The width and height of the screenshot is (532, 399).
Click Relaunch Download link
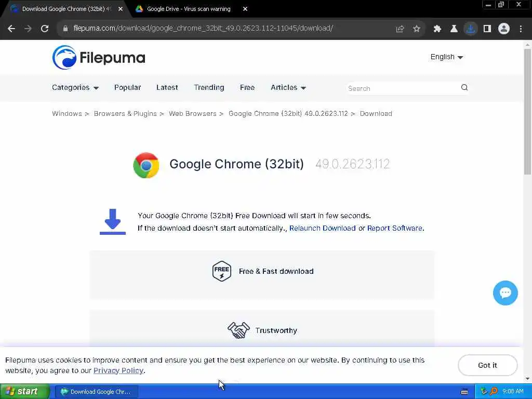pos(322,229)
